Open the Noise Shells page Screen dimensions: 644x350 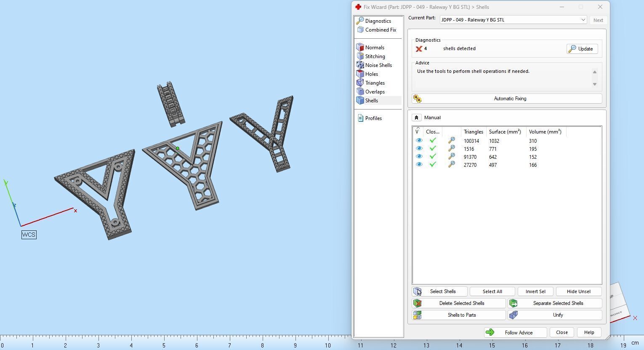[378, 65]
